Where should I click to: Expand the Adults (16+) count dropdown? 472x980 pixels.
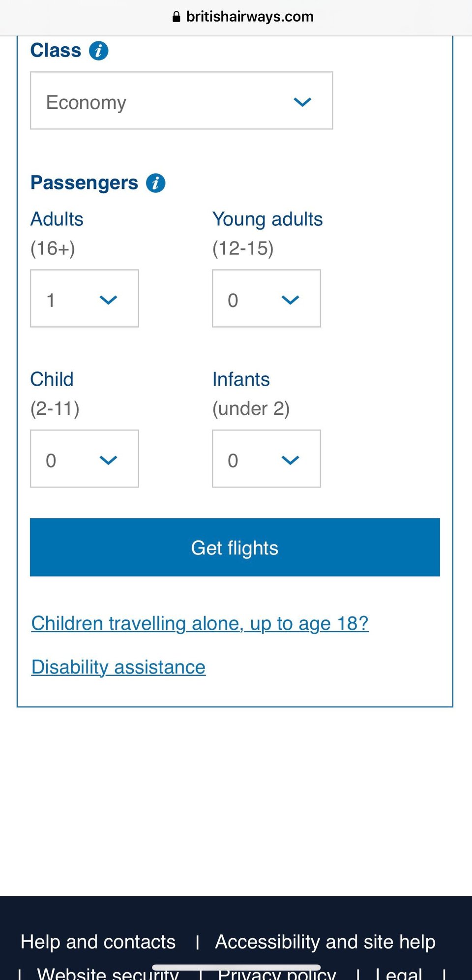pos(84,299)
